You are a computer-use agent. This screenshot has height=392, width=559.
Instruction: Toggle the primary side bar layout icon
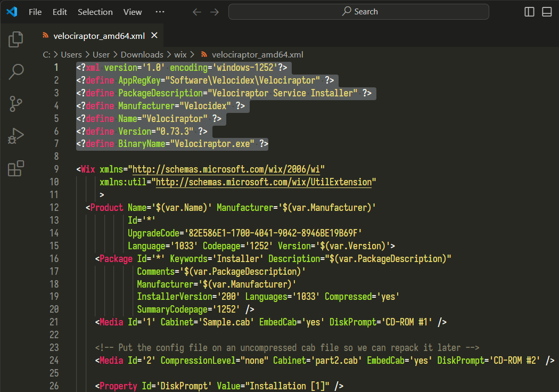pos(529,11)
